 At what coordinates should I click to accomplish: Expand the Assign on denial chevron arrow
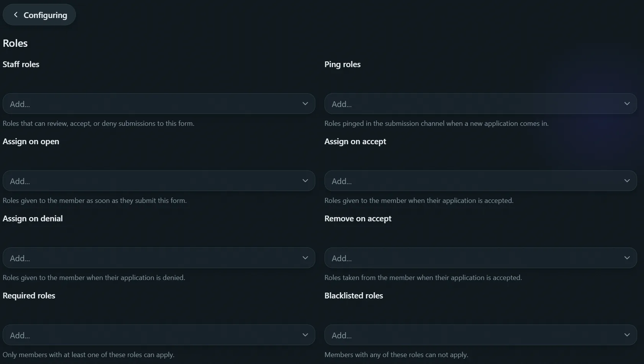pos(305,258)
